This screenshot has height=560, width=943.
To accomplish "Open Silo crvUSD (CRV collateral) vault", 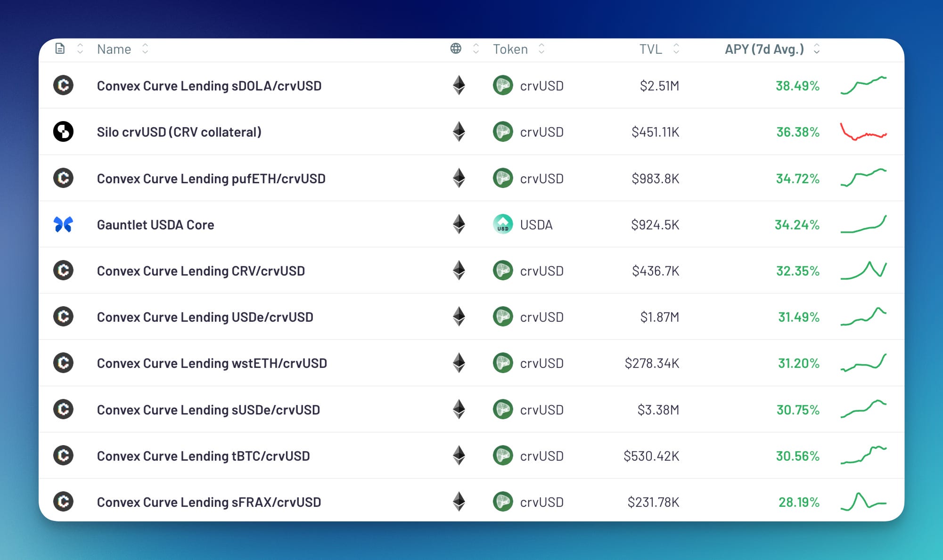I will click(x=179, y=132).
